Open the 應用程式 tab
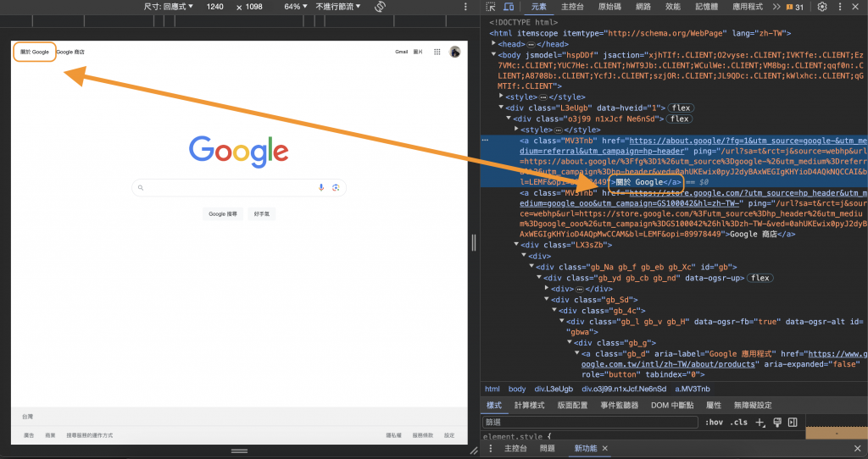Viewport: 868px width, 459px height. (x=748, y=7)
